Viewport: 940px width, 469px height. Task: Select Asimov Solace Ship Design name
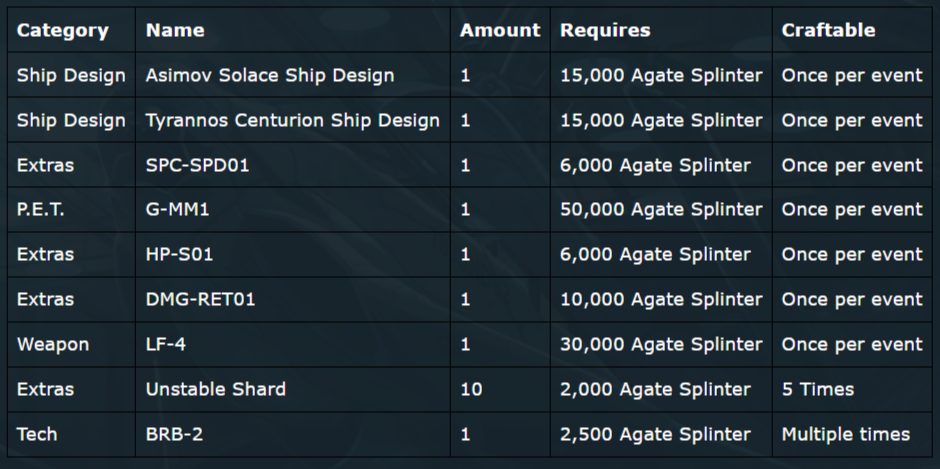(270, 76)
